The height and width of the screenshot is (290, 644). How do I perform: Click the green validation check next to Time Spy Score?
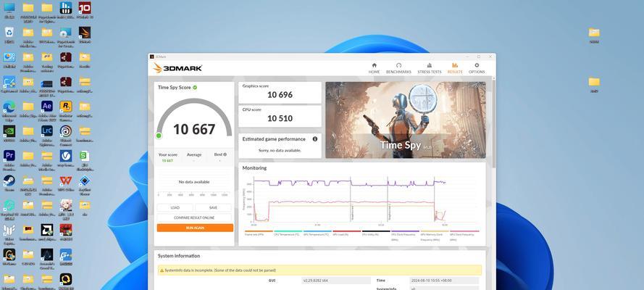pos(195,87)
